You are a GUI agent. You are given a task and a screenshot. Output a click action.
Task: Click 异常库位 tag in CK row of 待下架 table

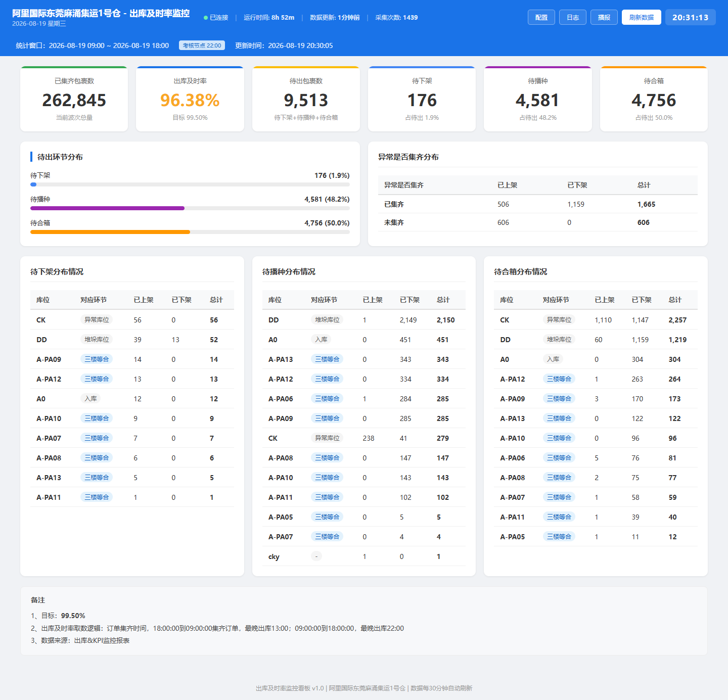pos(97,320)
